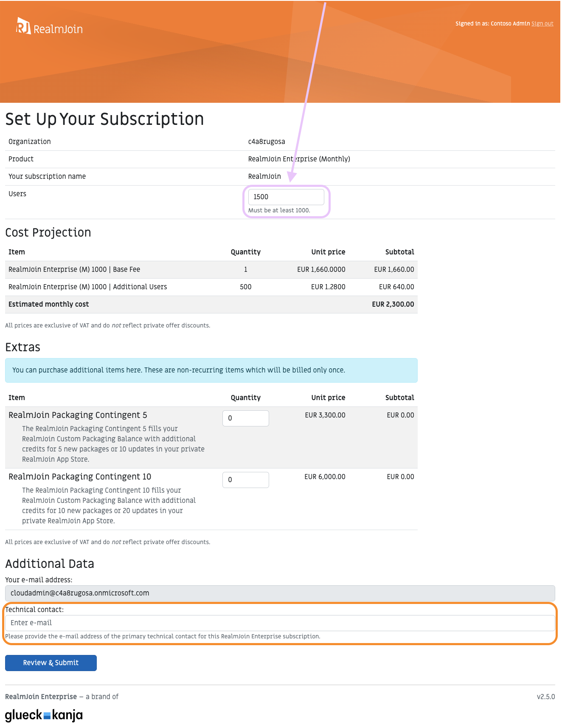Viewport: 562px width, 728px height.
Task: Click the Packaging Contingent 10 quantity field
Action: (245, 480)
